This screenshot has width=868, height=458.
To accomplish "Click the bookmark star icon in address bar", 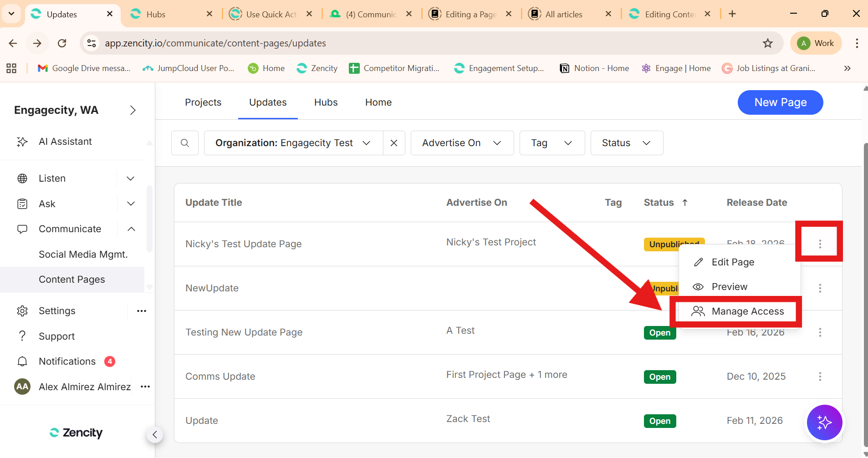I will pos(768,43).
